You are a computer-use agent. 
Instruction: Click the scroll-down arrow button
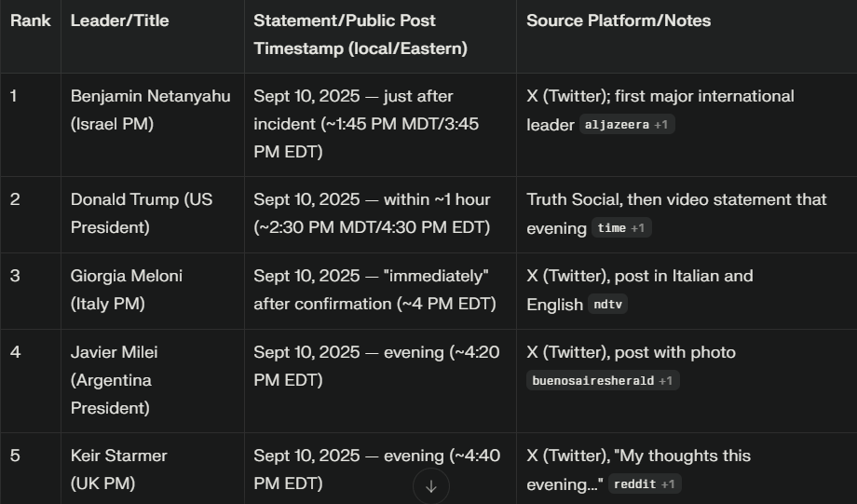tap(430, 486)
